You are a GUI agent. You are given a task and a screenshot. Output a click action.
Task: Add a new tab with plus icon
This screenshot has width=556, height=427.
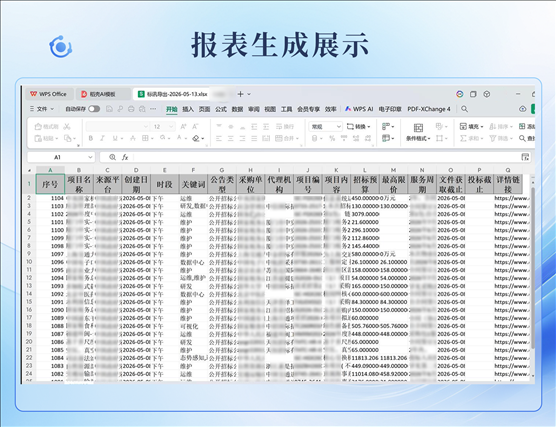[x=240, y=94]
